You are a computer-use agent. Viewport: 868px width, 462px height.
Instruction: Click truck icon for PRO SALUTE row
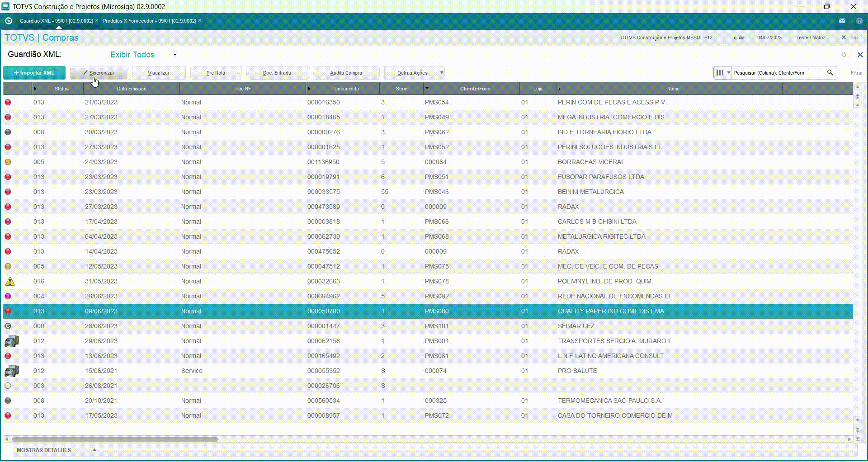12,371
